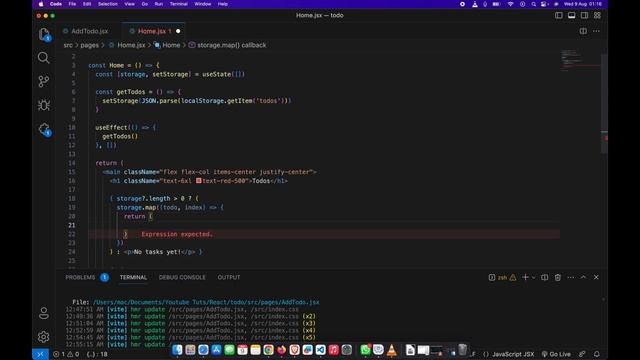
Task: Click the errors and warnings status indicator
Action: coord(66,354)
